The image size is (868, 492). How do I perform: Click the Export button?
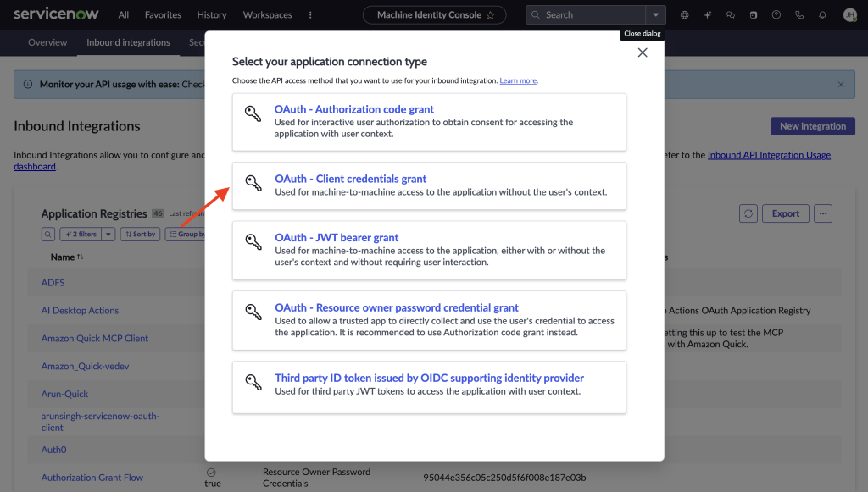pos(786,213)
